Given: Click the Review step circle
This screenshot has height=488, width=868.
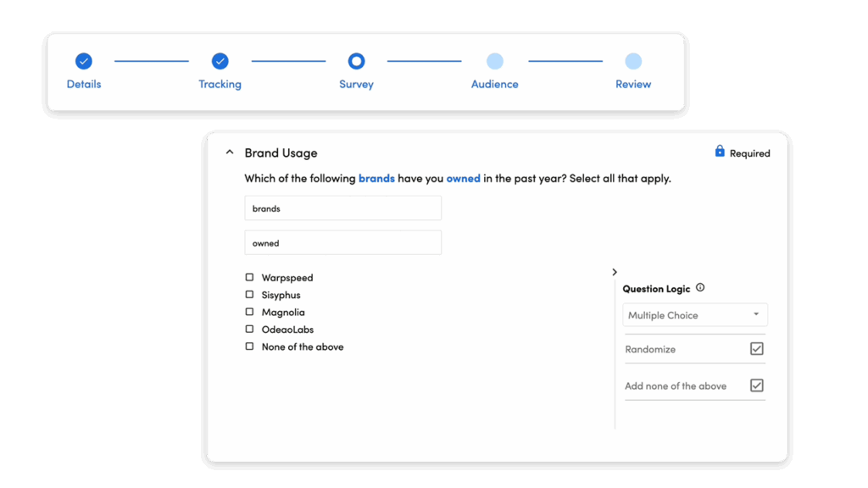Looking at the screenshot, I should pos(633,61).
